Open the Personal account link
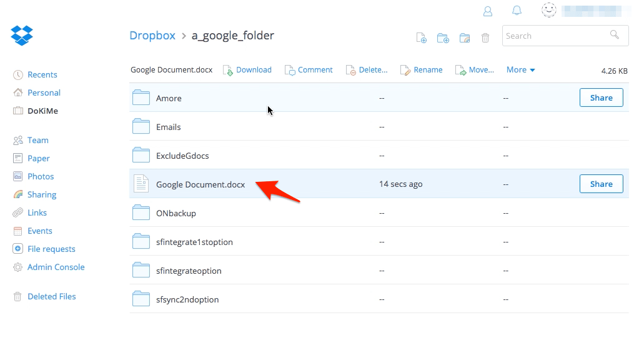Image resolution: width=644 pixels, height=340 pixels. pyautogui.click(x=44, y=93)
